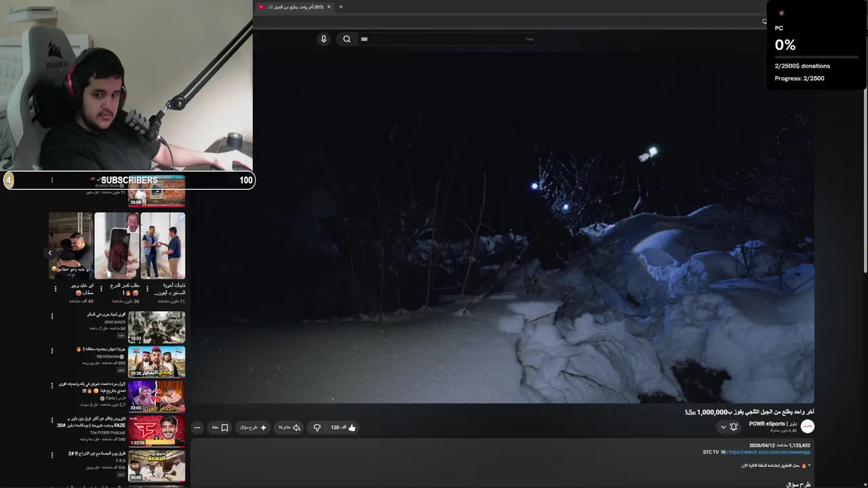868x488 pixels.
Task: Open the pixel punch war game video thumbnail
Action: click(157, 327)
